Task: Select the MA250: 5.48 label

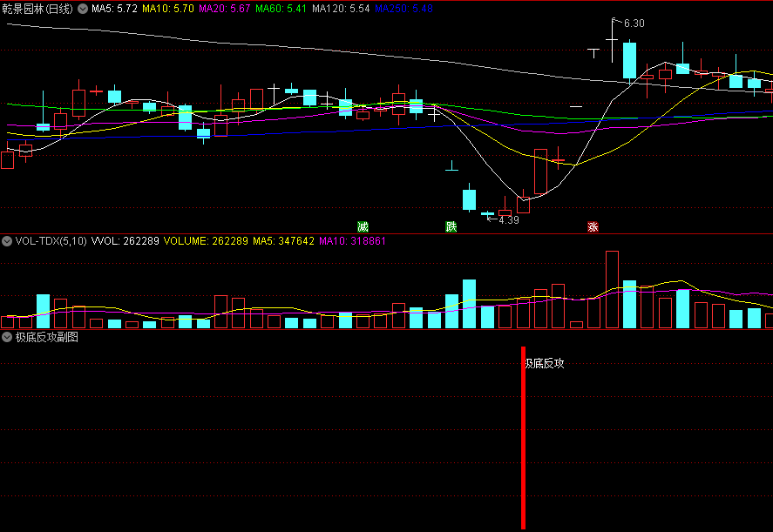Action: pos(403,9)
